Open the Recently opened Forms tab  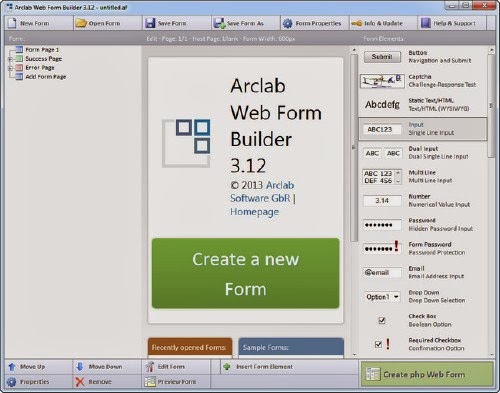pyautogui.click(x=189, y=347)
